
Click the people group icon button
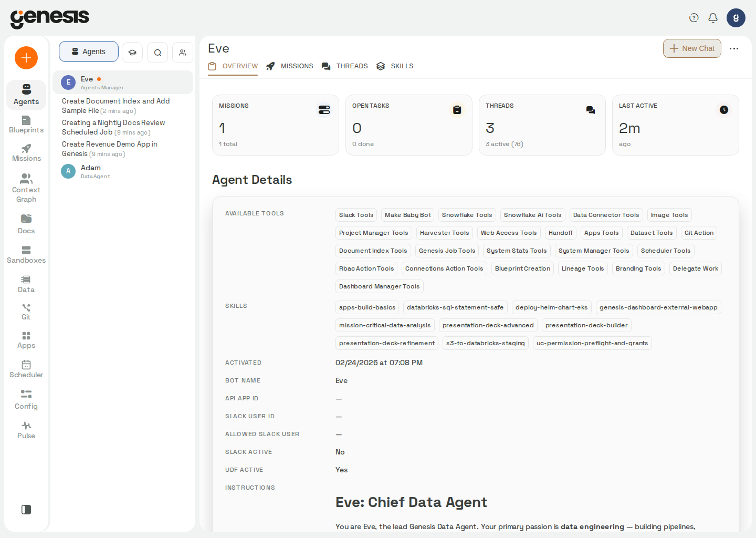pos(183,53)
